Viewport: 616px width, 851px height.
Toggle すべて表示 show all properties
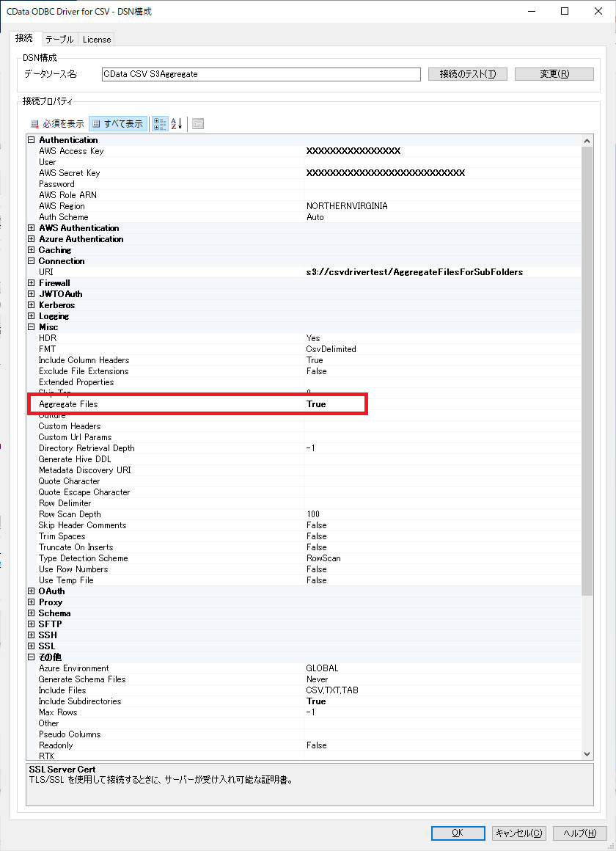[118, 124]
